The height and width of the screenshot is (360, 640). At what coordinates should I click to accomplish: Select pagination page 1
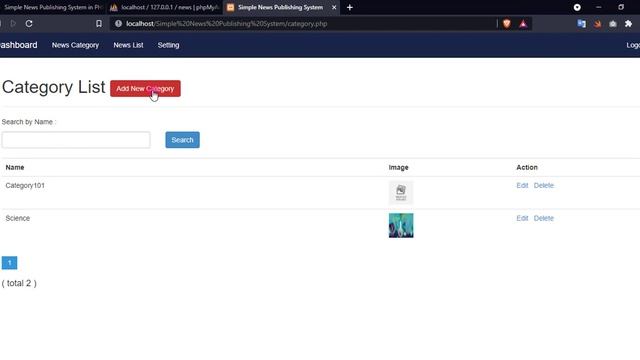(9, 263)
